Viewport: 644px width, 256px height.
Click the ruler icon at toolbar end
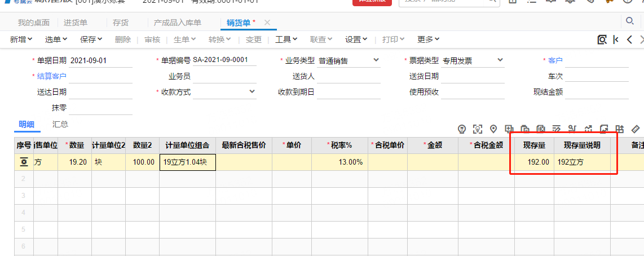click(636, 129)
